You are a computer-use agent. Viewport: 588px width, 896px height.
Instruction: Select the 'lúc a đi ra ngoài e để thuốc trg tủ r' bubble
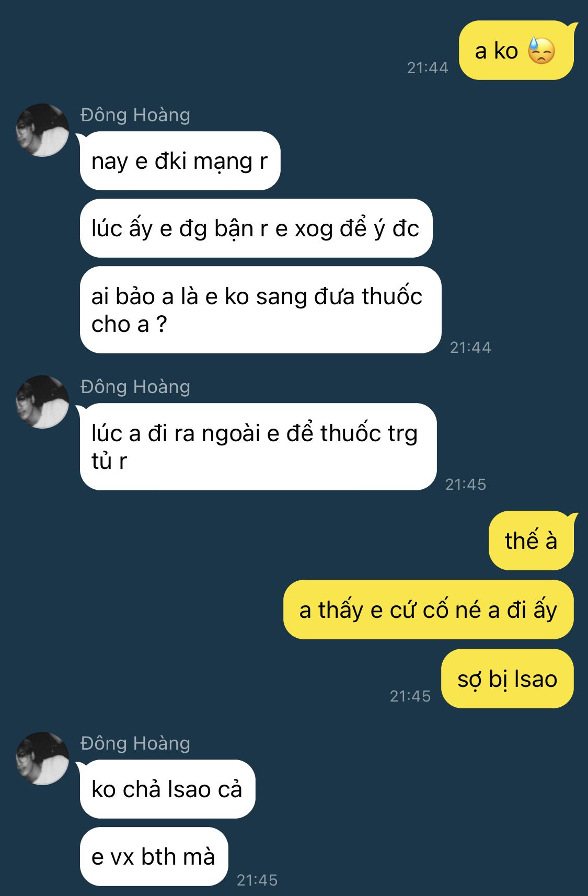click(258, 447)
